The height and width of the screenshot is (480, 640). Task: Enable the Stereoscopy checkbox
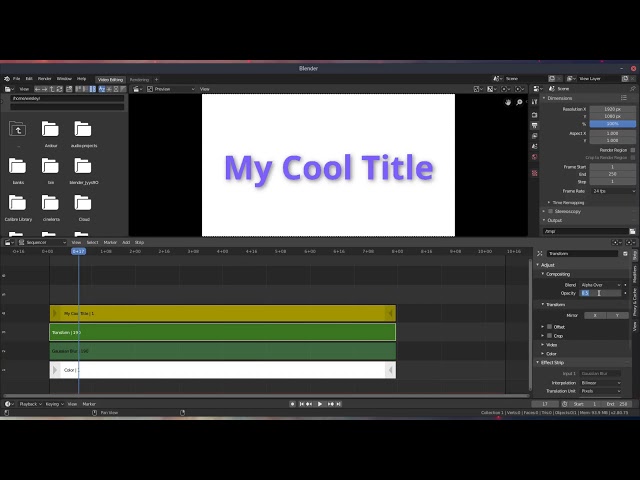pyautogui.click(x=551, y=211)
